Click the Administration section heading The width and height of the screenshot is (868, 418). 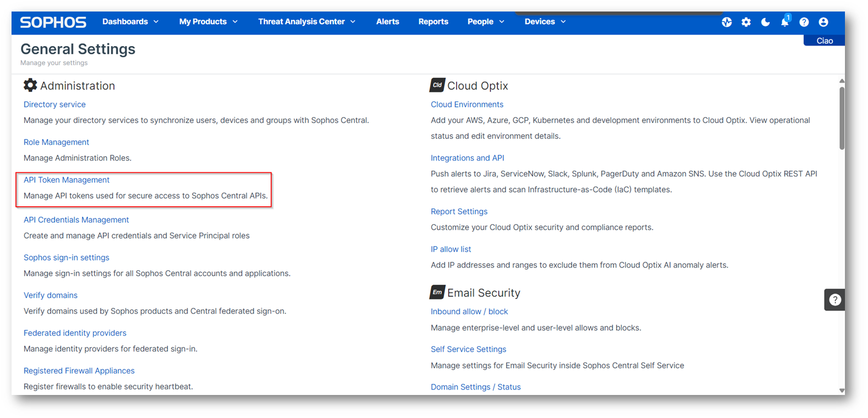77,86
